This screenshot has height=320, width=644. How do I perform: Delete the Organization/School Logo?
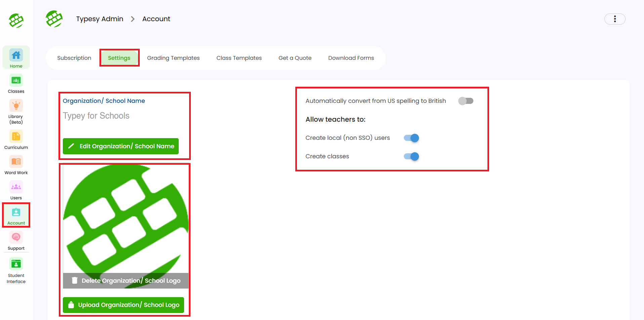click(x=126, y=281)
